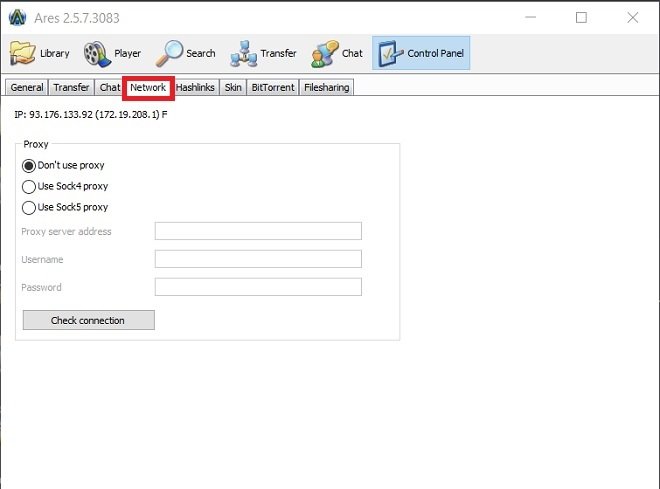
Task: Click the Ares logo in the title bar
Action: click(17, 18)
